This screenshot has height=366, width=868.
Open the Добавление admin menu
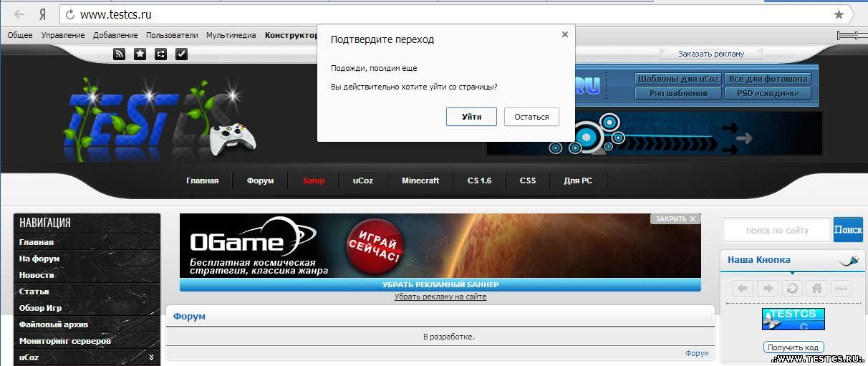[115, 35]
